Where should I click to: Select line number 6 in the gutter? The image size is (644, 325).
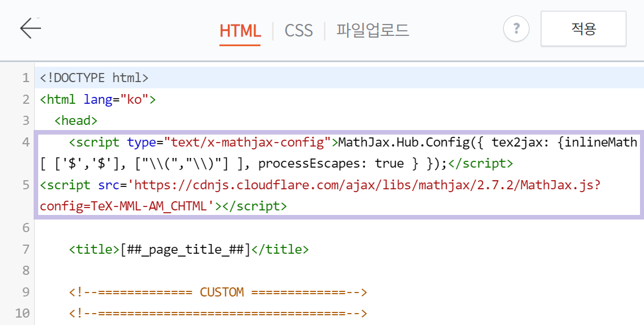pyautogui.click(x=26, y=227)
